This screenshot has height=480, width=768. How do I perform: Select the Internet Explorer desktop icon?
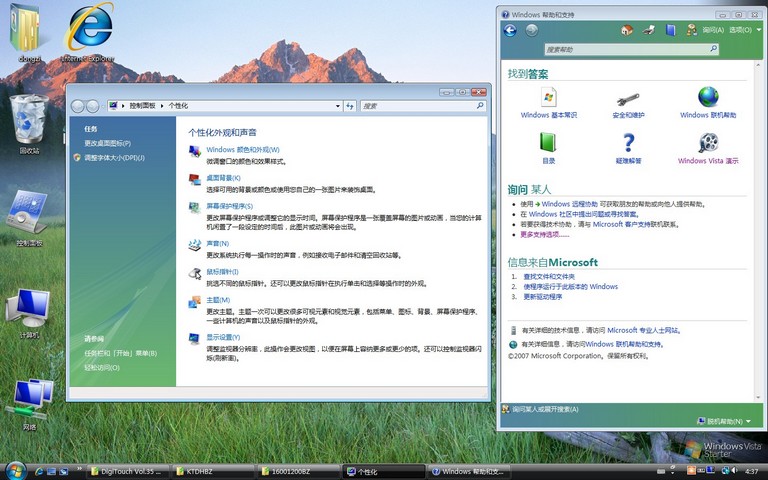pos(88,33)
